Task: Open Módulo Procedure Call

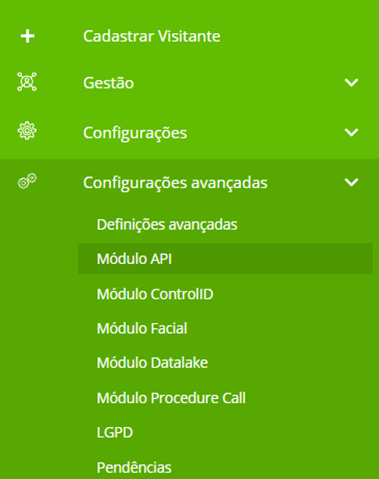Action: point(171,398)
